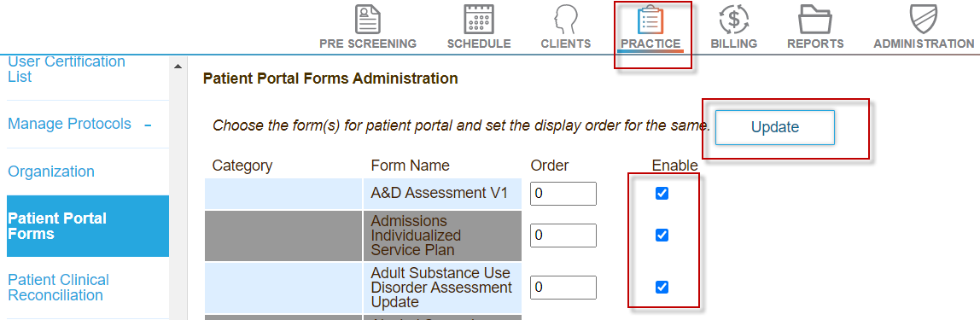Select the Practice clipboard icon
The image size is (980, 320).
[x=650, y=20]
